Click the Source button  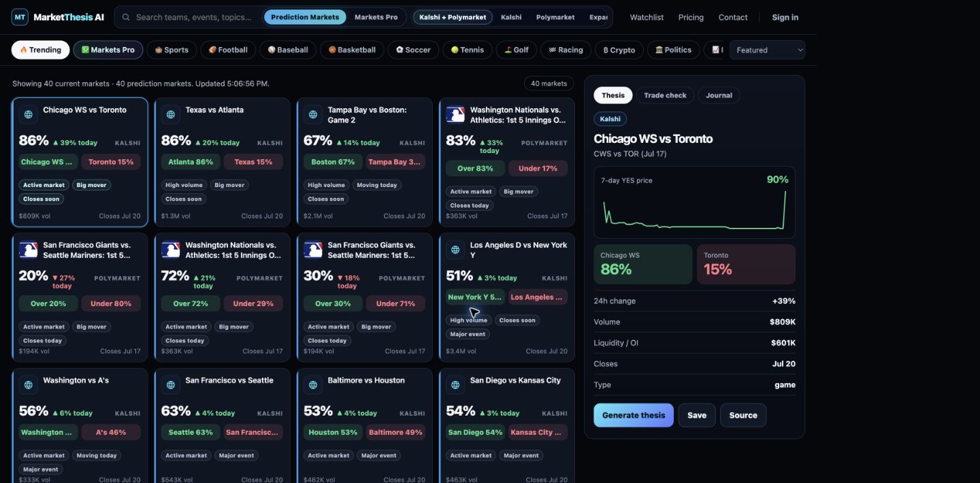click(743, 415)
